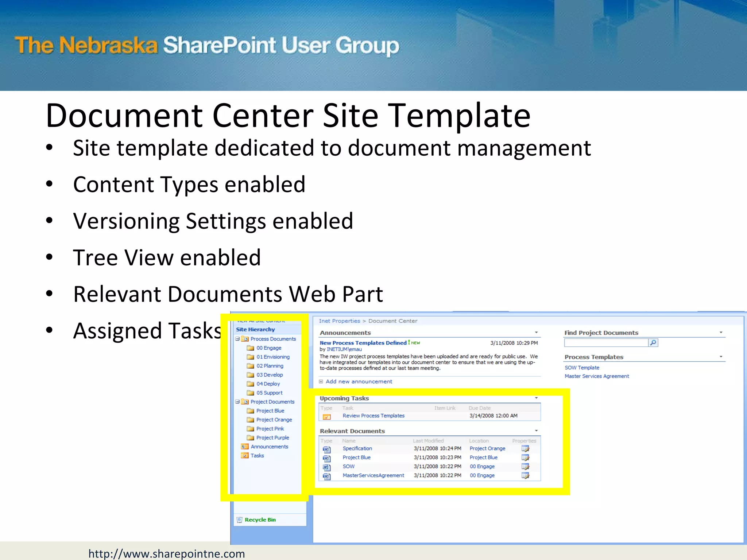Open the 03 Develop tree item
The image size is (747, 560).
[270, 375]
